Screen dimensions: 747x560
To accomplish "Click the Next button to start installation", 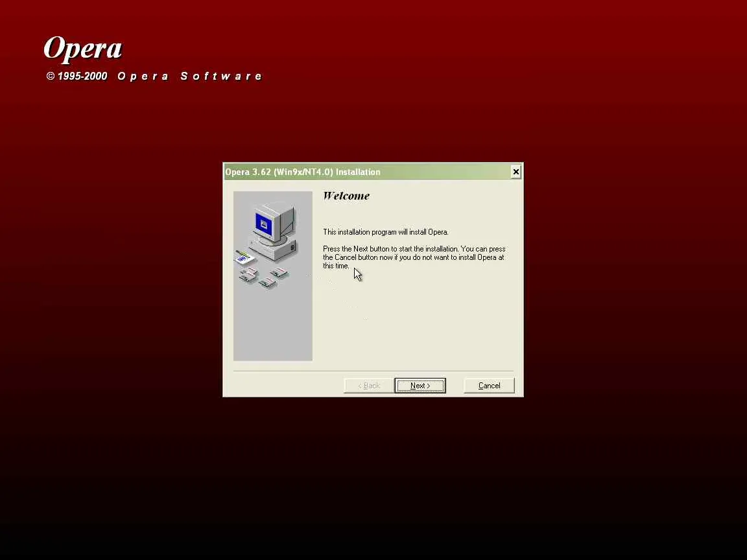I will [420, 385].
